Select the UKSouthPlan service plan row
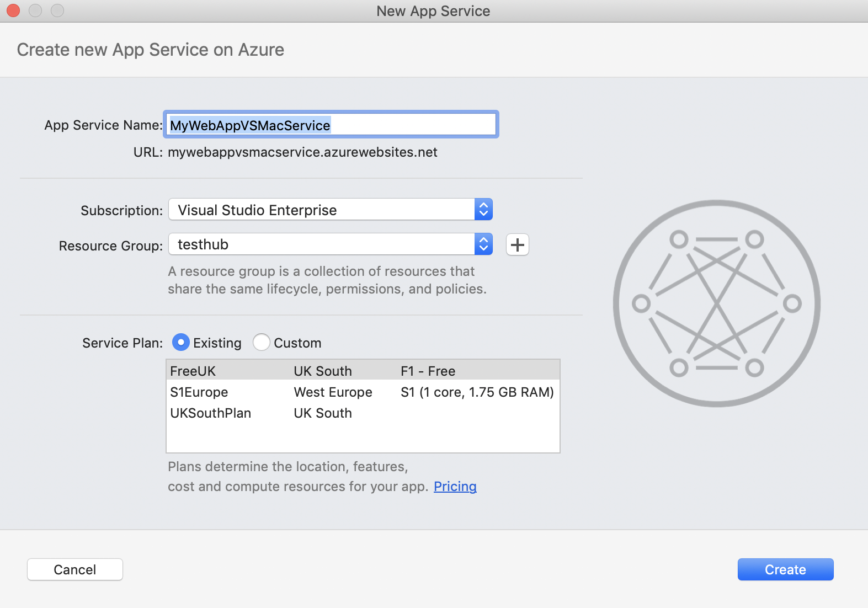Screen dimensions: 868x608 [x=363, y=413]
